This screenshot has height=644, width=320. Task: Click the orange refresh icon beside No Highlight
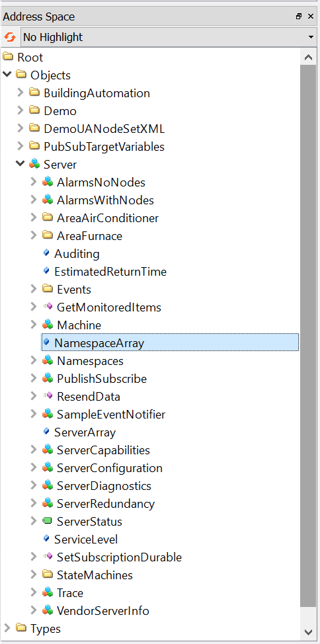pos(9,38)
